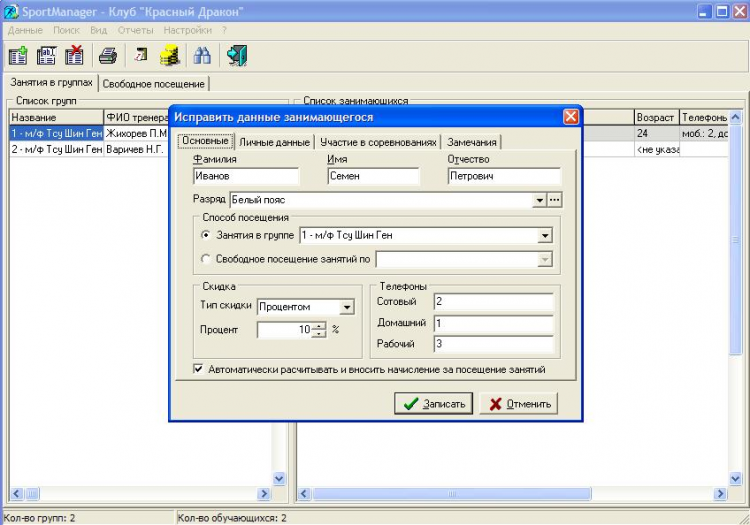Click the gold coins payments icon
The height and width of the screenshot is (525, 750).
pos(170,56)
